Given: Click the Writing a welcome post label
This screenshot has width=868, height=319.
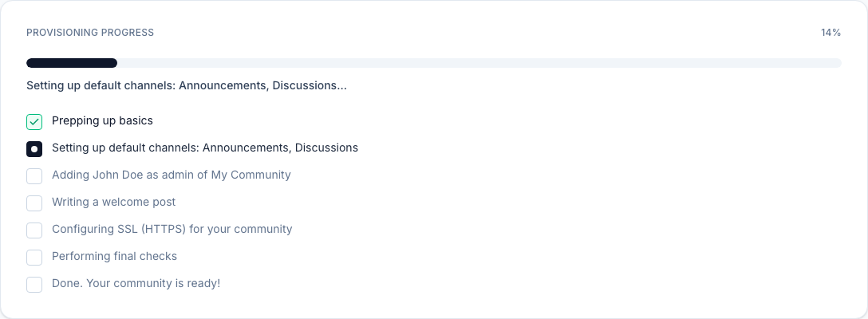Looking at the screenshot, I should 113,203.
